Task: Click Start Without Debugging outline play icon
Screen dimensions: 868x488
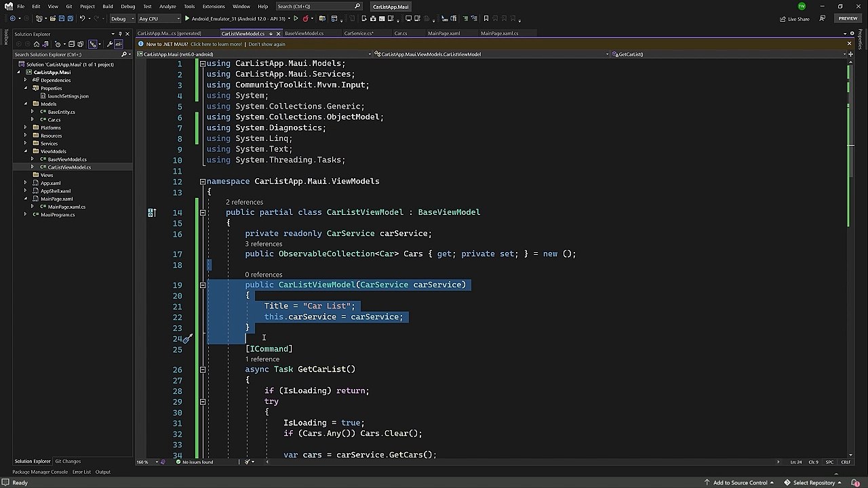Action: point(296,18)
